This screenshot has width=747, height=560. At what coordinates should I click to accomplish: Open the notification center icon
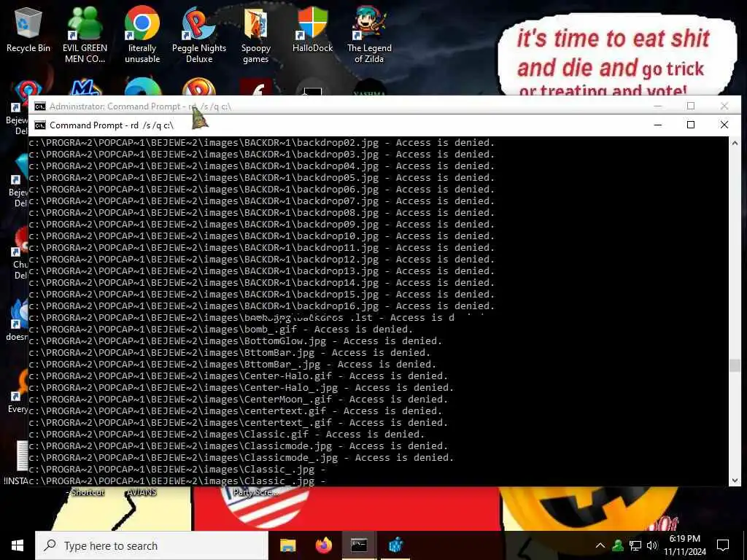tap(723, 545)
